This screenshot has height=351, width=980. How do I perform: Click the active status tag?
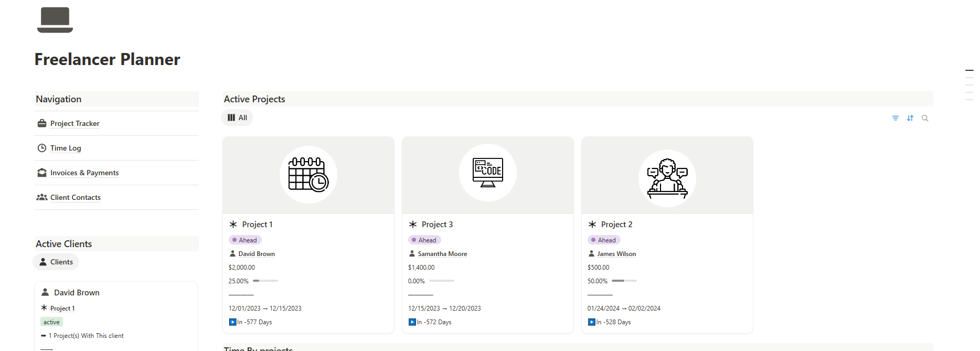(x=51, y=322)
